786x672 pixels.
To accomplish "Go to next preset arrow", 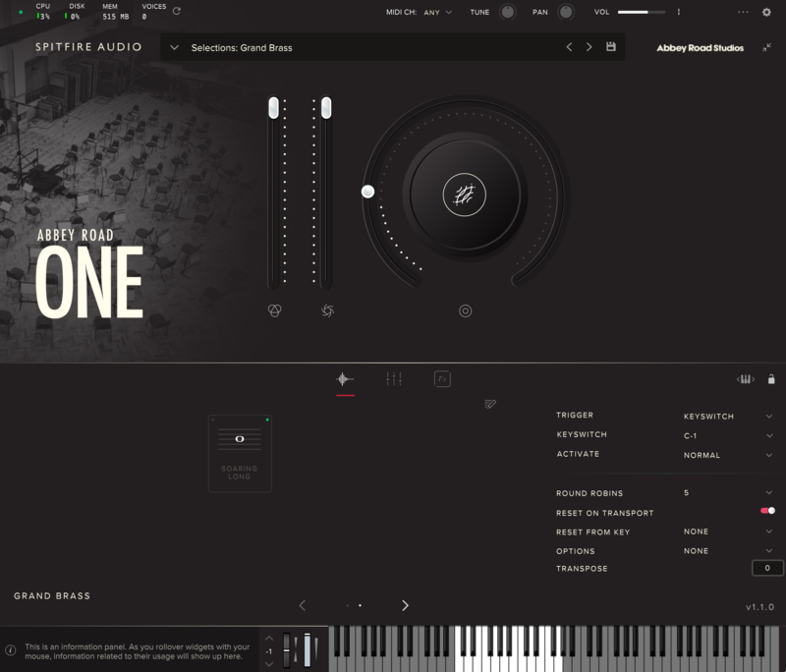I will [589, 47].
